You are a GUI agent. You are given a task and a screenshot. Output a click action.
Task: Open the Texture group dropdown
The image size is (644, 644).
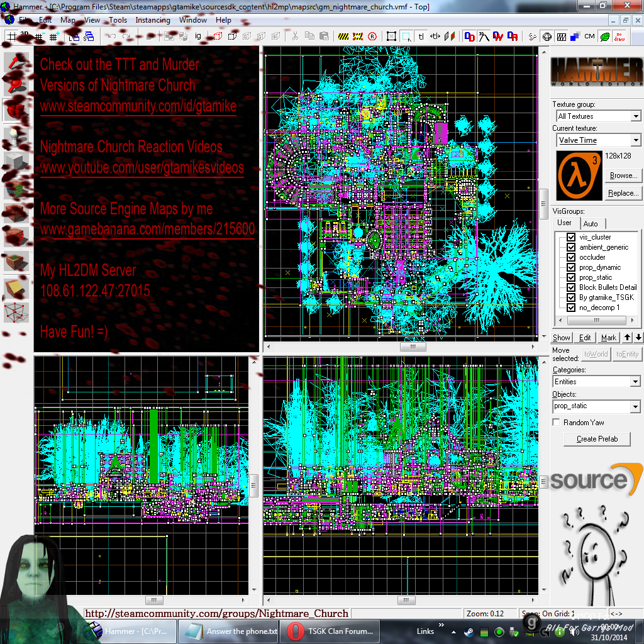point(636,116)
